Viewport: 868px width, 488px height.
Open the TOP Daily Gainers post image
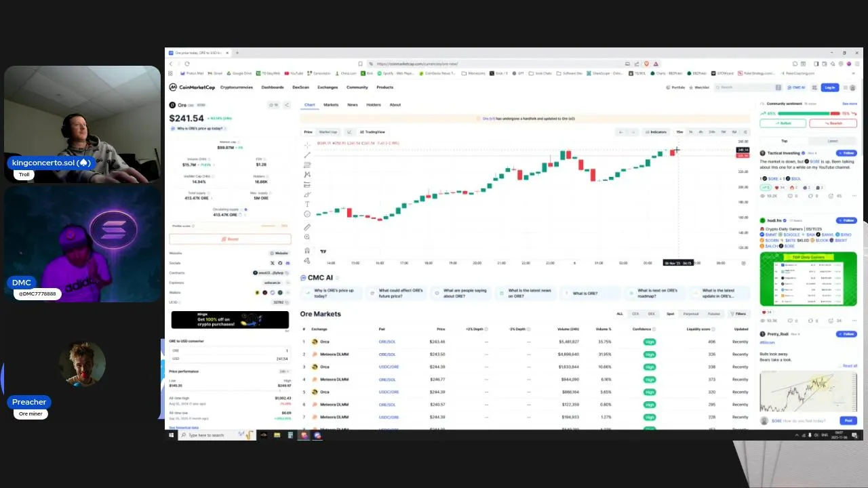tap(808, 279)
